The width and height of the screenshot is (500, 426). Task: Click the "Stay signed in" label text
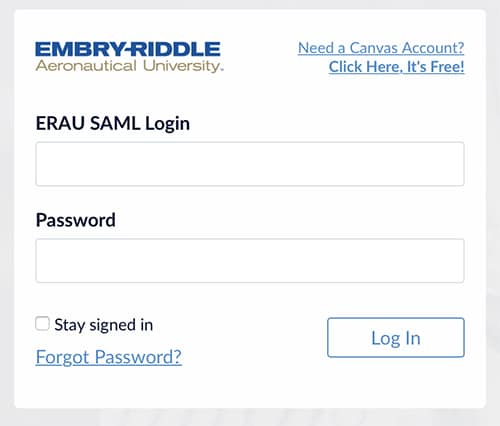[x=104, y=325]
